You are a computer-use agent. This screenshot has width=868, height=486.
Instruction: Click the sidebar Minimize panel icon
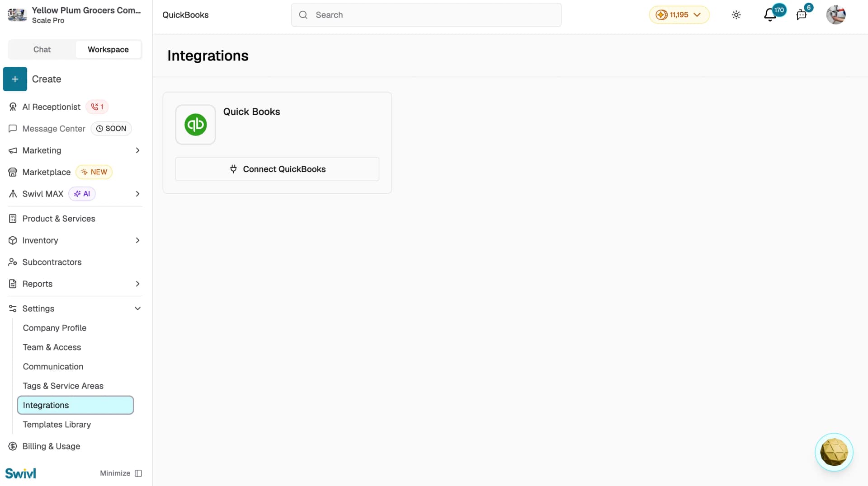pyautogui.click(x=138, y=473)
